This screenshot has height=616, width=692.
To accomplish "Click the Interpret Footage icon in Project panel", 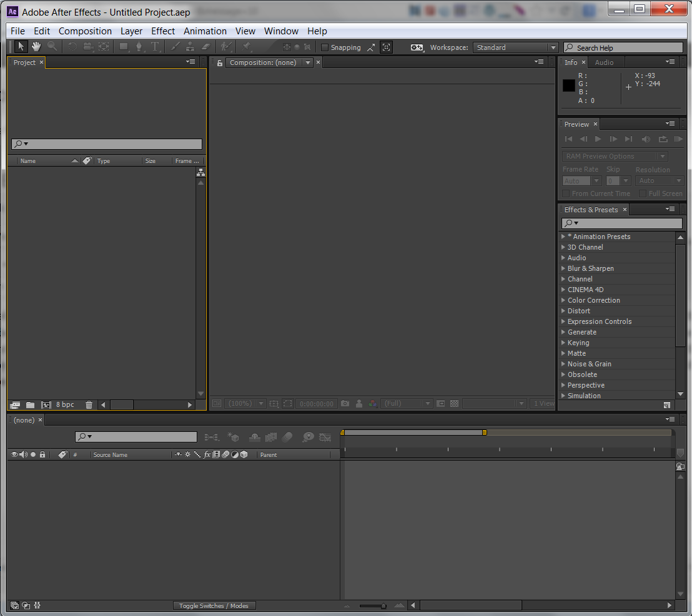I will coord(15,405).
